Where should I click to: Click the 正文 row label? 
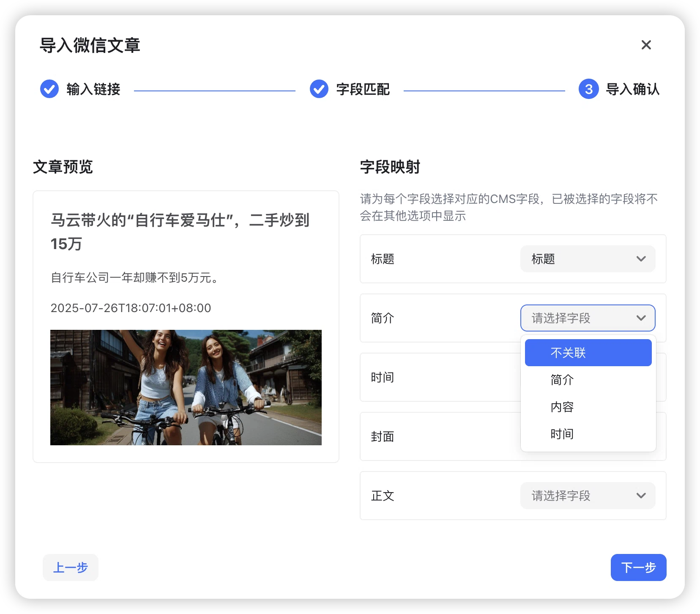[x=383, y=496]
